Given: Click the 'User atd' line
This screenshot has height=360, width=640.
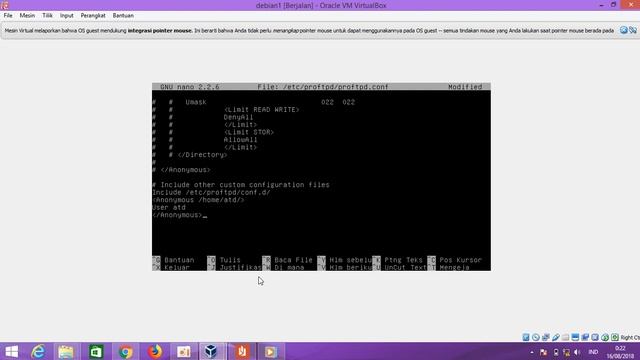Looking at the screenshot, I should [x=169, y=207].
